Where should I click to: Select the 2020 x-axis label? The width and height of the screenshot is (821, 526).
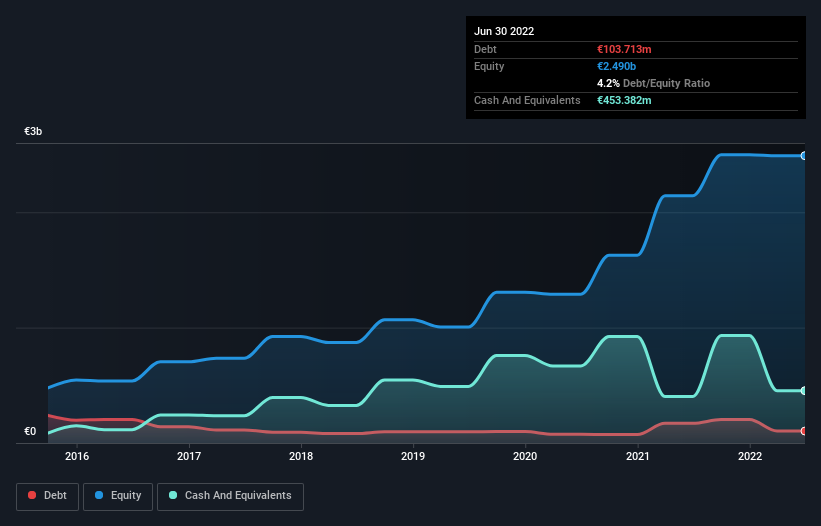[x=525, y=456]
